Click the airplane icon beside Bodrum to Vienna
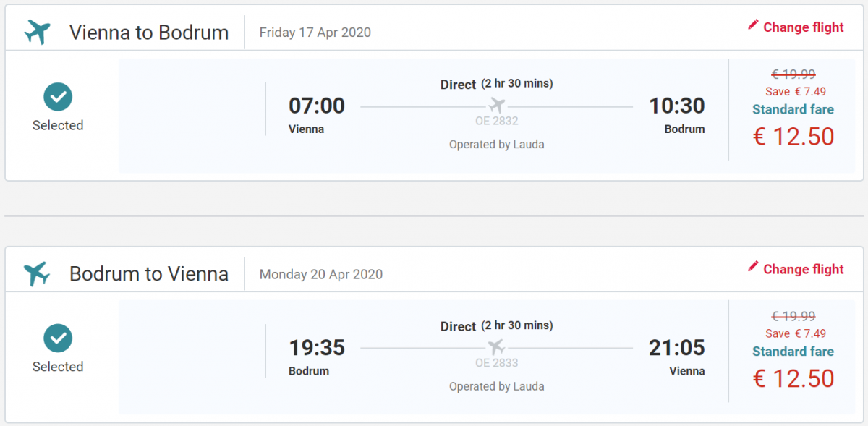The width and height of the screenshot is (868, 426). [37, 274]
